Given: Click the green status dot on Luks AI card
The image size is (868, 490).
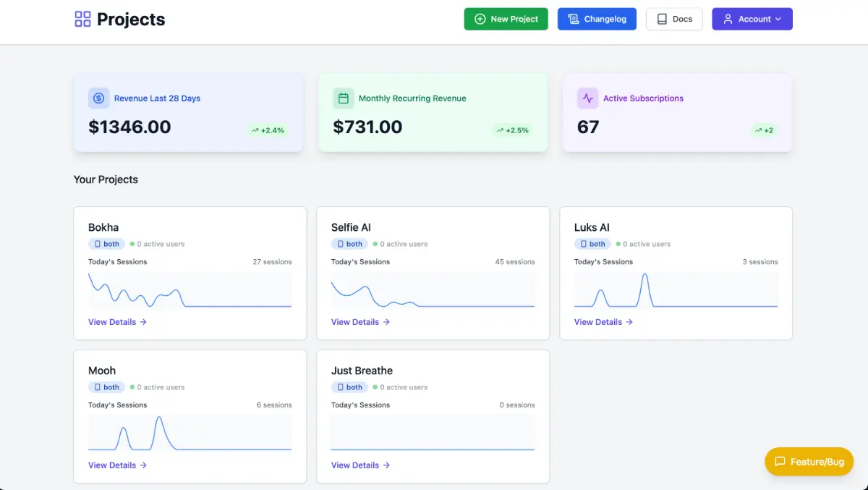Looking at the screenshot, I should pos(618,244).
